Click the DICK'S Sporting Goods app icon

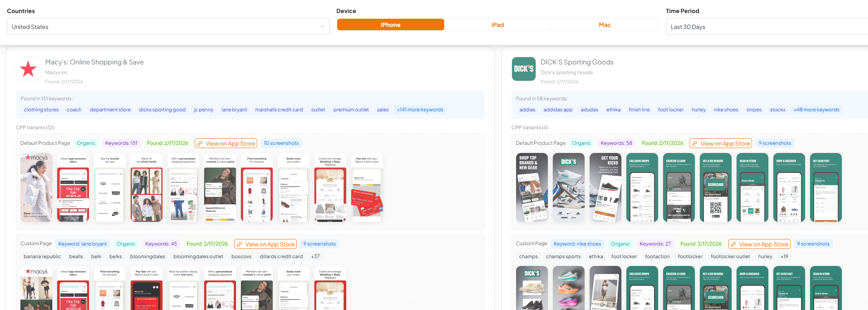coord(523,69)
